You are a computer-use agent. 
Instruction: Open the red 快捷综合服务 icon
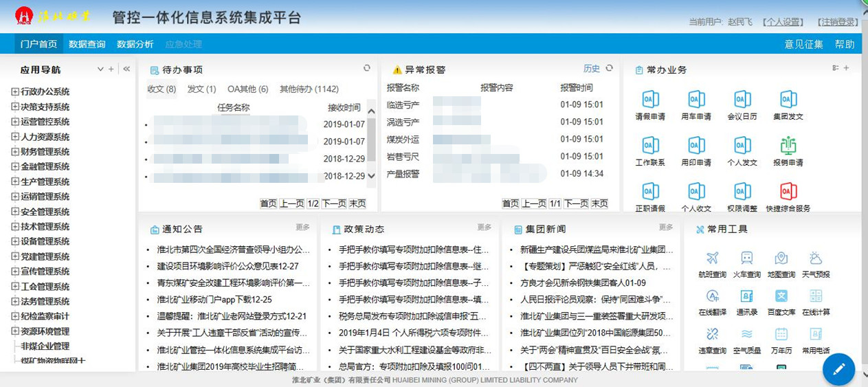(788, 192)
